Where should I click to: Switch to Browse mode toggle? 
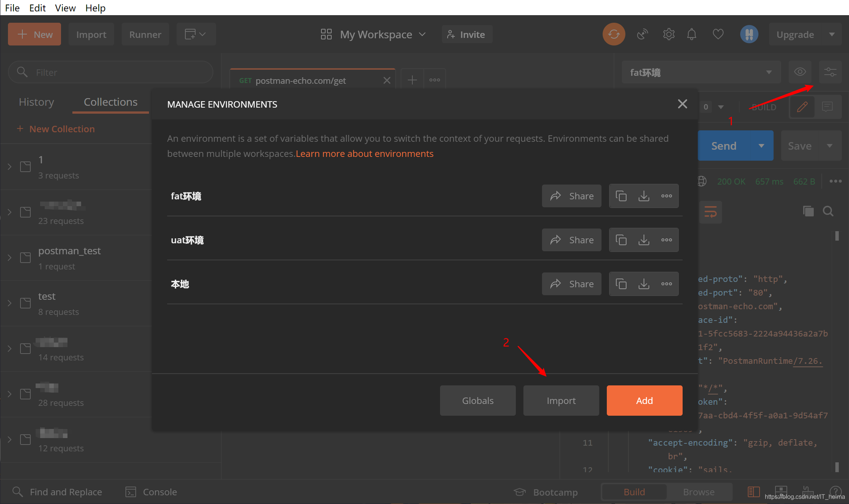[x=699, y=492]
